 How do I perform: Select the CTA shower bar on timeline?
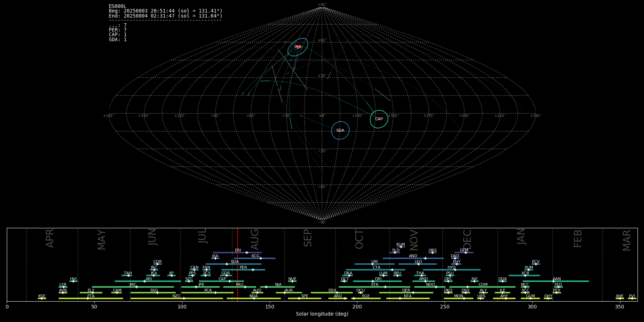376,270
